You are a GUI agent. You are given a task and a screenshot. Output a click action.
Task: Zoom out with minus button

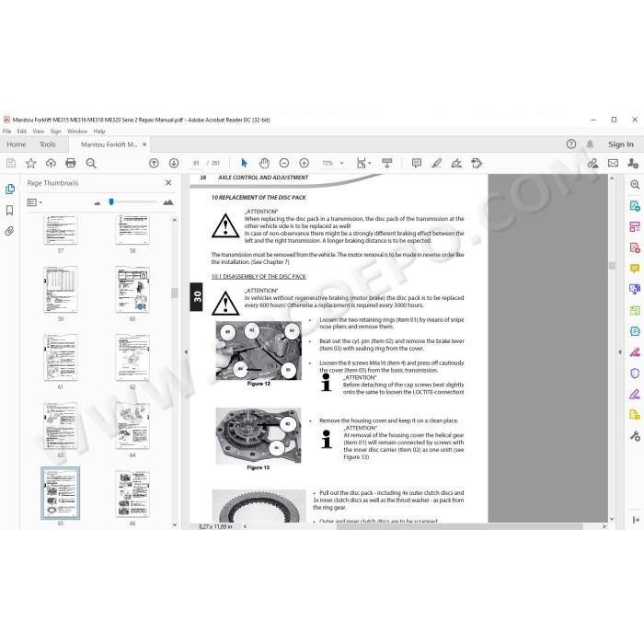[x=283, y=163]
